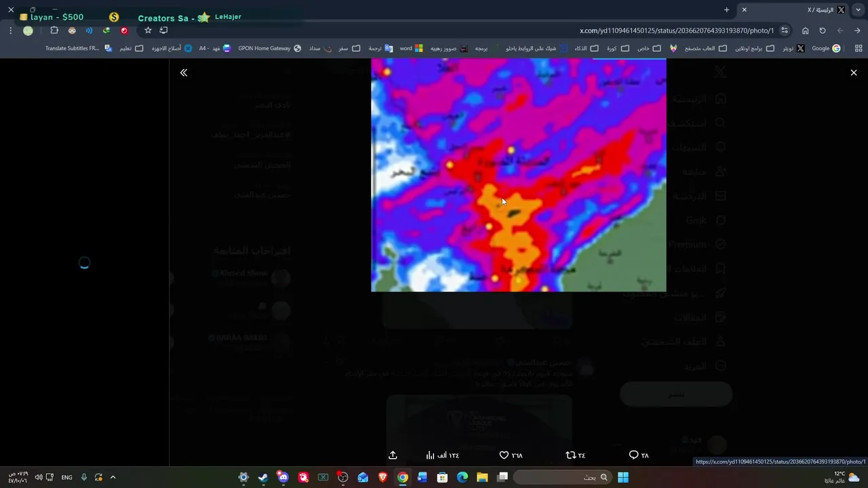Close the photo viewer with the X
The width and height of the screenshot is (868, 488).
(x=854, y=73)
